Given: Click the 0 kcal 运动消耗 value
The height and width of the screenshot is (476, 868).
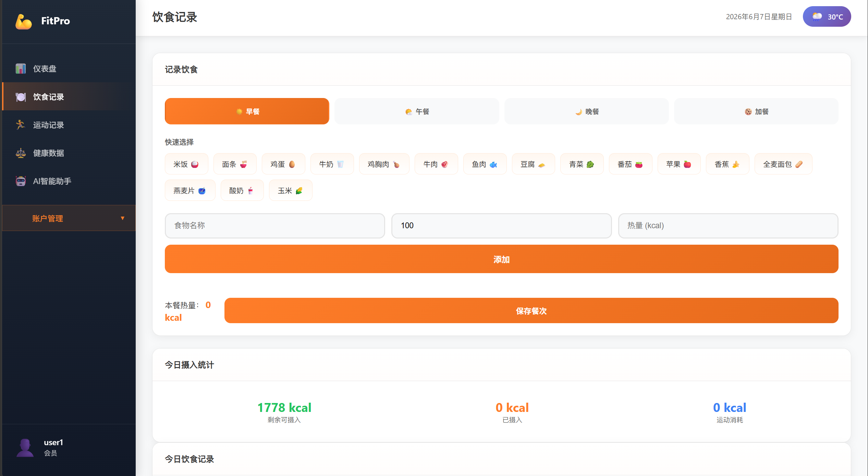Looking at the screenshot, I should pyautogui.click(x=730, y=407).
